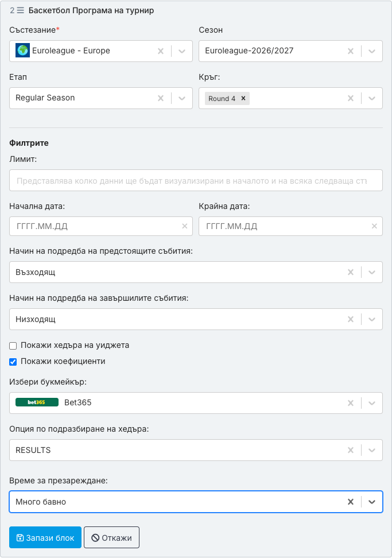
Task: Open the Време за презареждане dropdown
Action: tap(372, 502)
